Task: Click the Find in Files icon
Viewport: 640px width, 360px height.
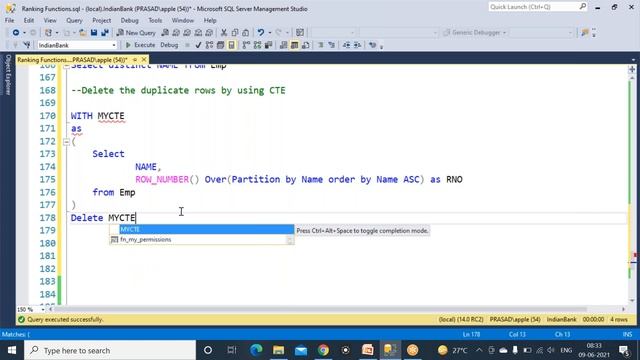Action: coord(585,33)
